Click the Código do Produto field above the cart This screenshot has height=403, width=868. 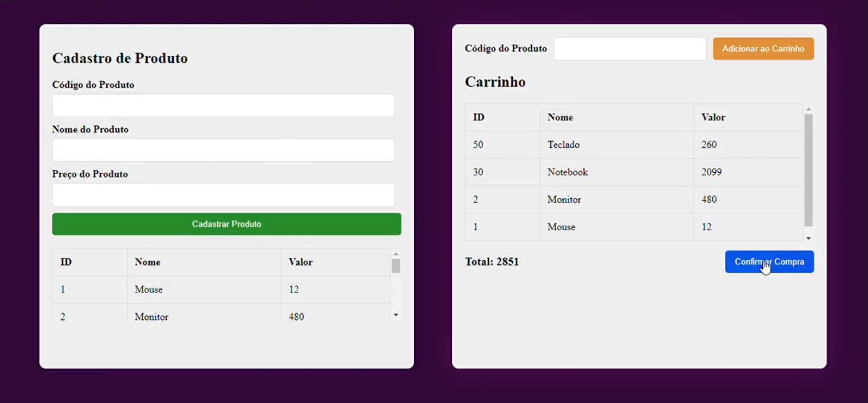point(630,48)
